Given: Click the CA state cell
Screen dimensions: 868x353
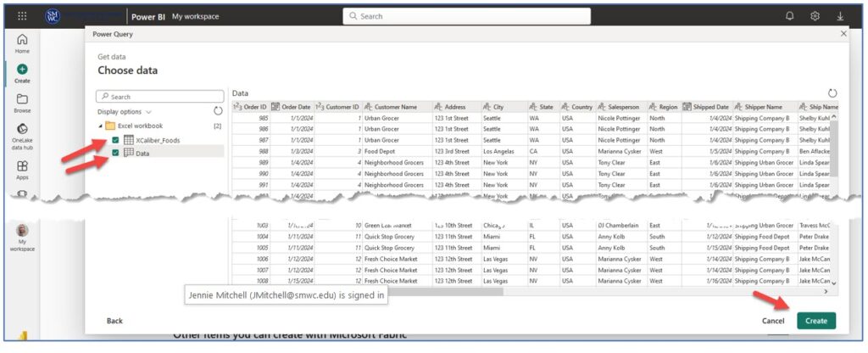Looking at the screenshot, I should [543, 151].
